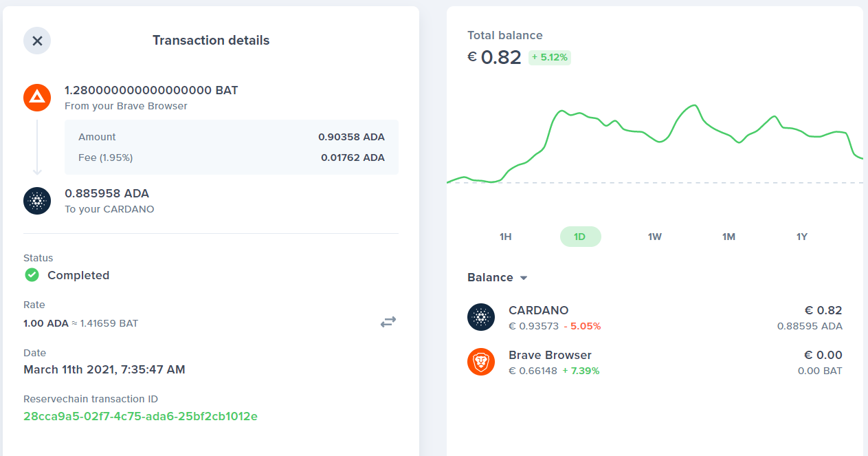Screen dimensions: 868x456
Task: Click the Brave Browser lion icon
Action: pos(481,362)
